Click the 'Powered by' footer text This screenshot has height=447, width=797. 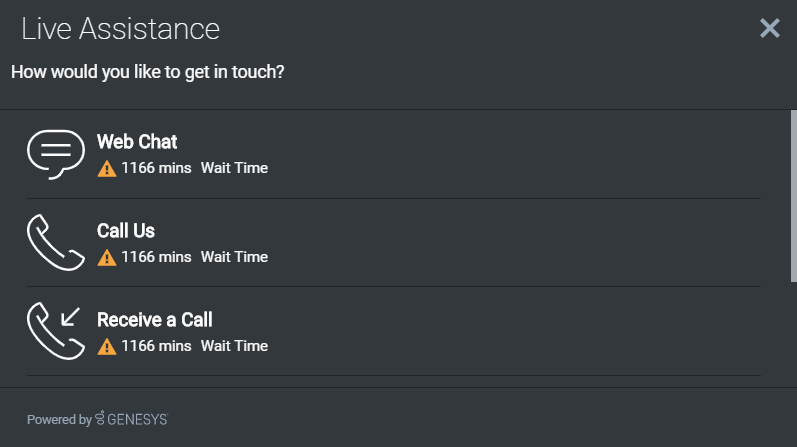coord(59,420)
